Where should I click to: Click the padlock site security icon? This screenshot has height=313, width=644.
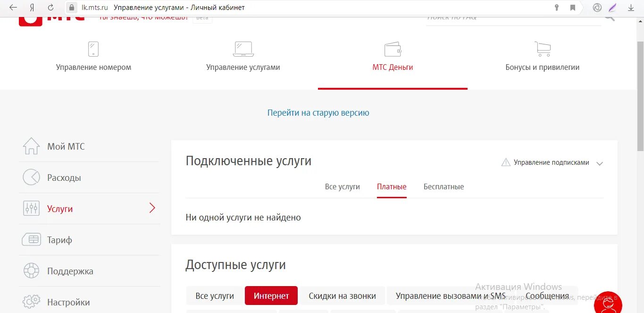tap(72, 8)
